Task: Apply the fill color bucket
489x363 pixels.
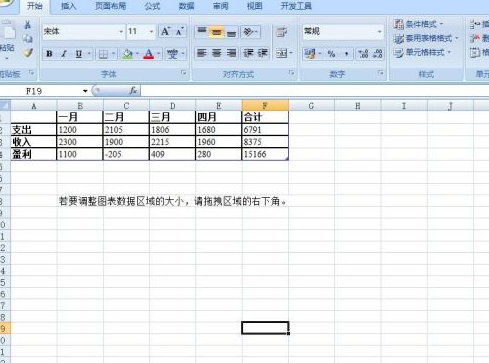Action: click(x=127, y=54)
